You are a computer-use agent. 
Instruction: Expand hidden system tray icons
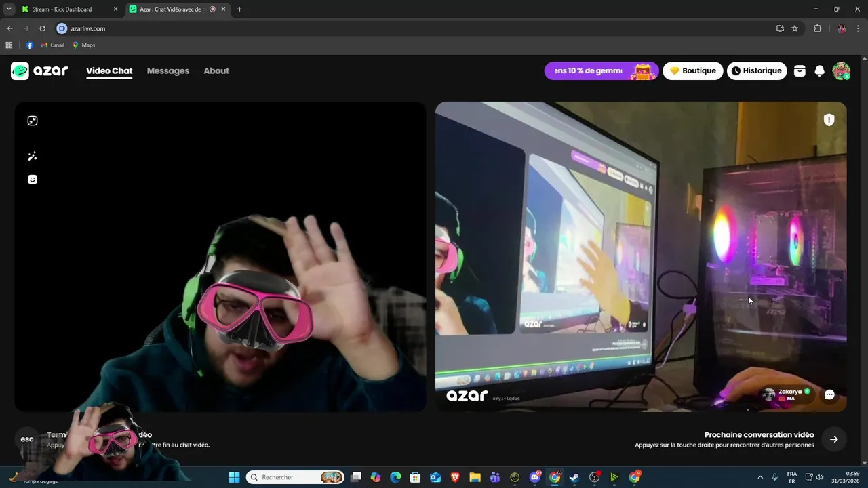pos(760,477)
